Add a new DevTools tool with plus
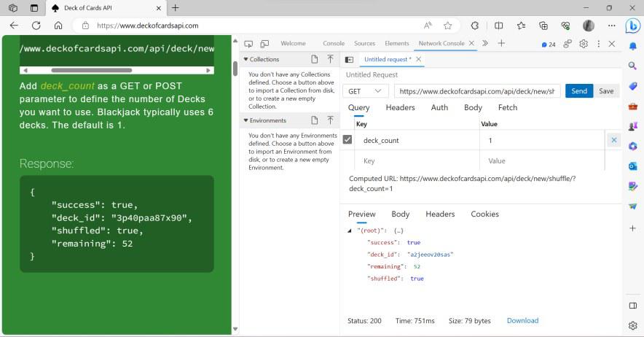 point(501,43)
